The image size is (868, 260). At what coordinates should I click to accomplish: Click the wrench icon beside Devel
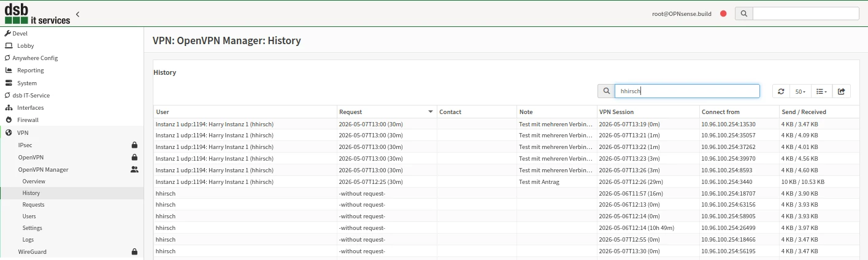point(8,33)
